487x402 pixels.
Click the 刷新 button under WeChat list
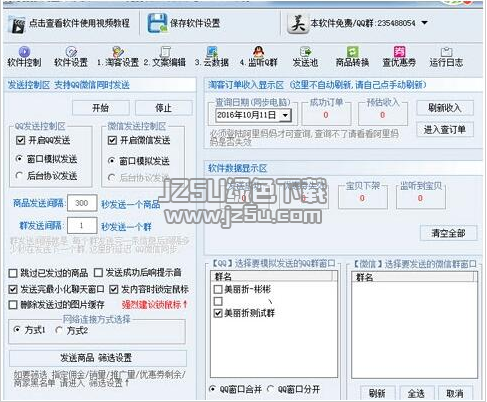[x=378, y=393]
